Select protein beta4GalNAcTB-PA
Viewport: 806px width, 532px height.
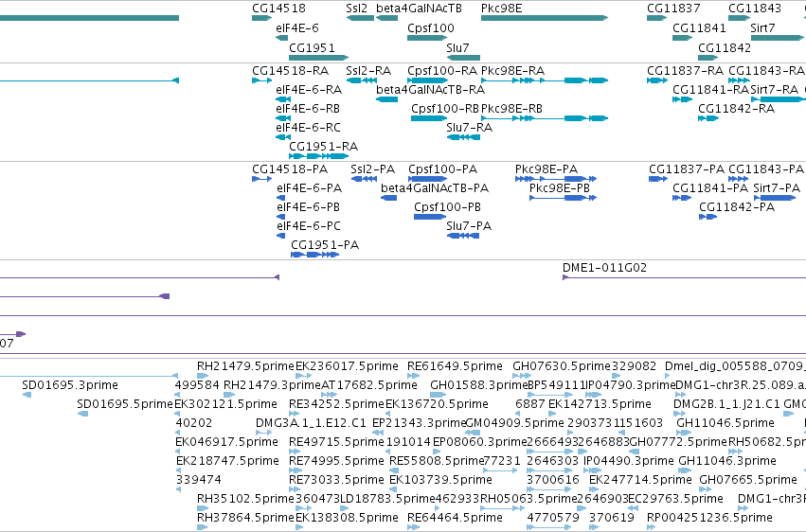click(x=435, y=188)
